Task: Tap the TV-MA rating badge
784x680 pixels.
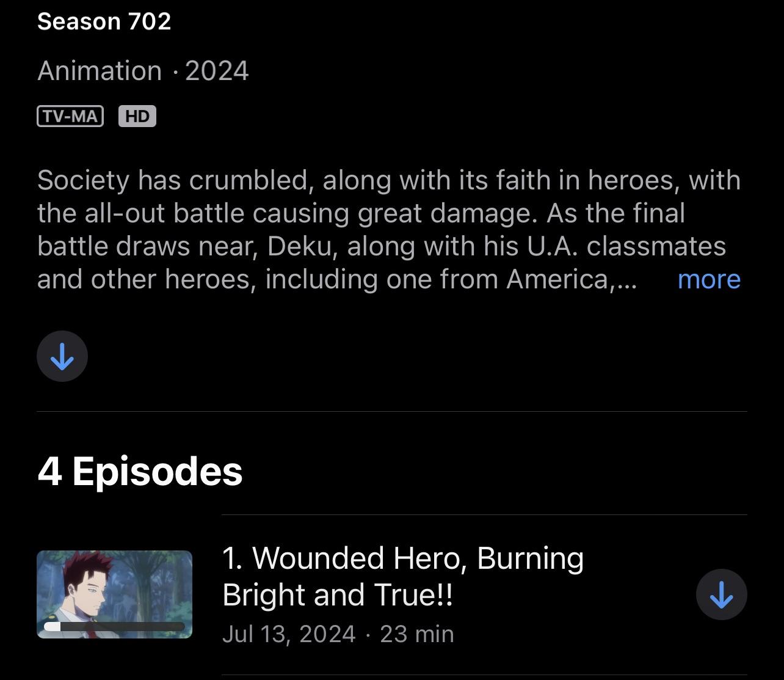Action: [x=70, y=116]
